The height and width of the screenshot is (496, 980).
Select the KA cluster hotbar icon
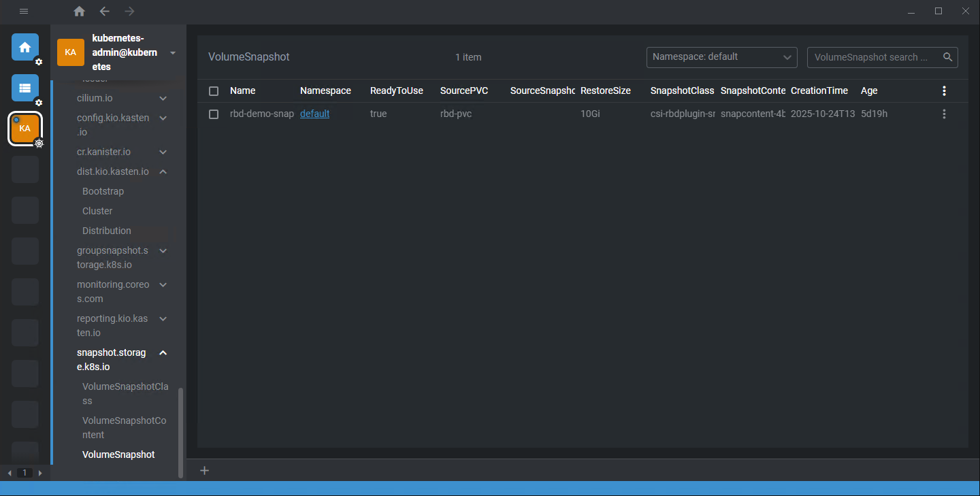(x=25, y=129)
